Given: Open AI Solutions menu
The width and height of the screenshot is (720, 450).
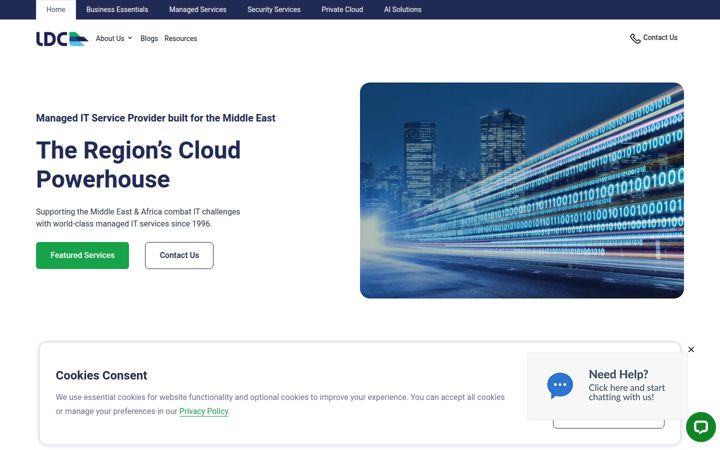Looking at the screenshot, I should tap(402, 10).
